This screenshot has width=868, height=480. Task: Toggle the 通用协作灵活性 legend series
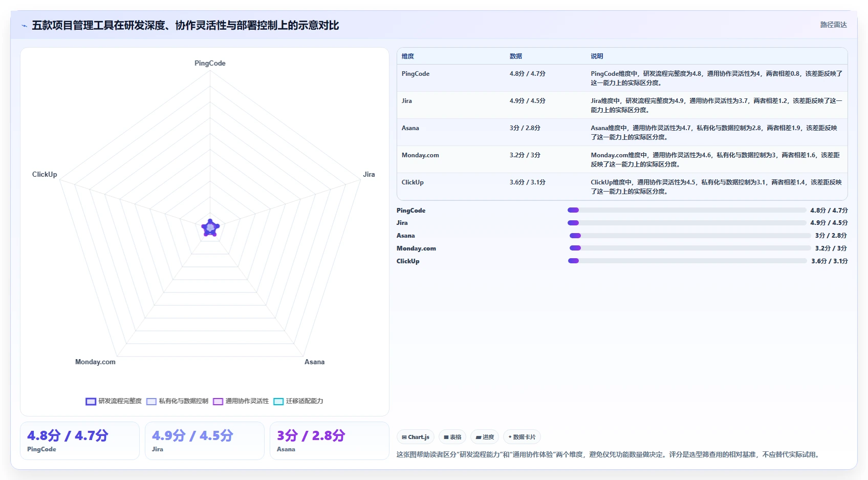(x=241, y=401)
